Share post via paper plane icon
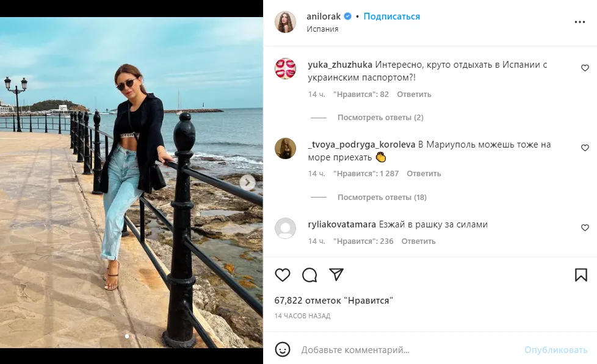This screenshot has height=364, width=597. 336,275
